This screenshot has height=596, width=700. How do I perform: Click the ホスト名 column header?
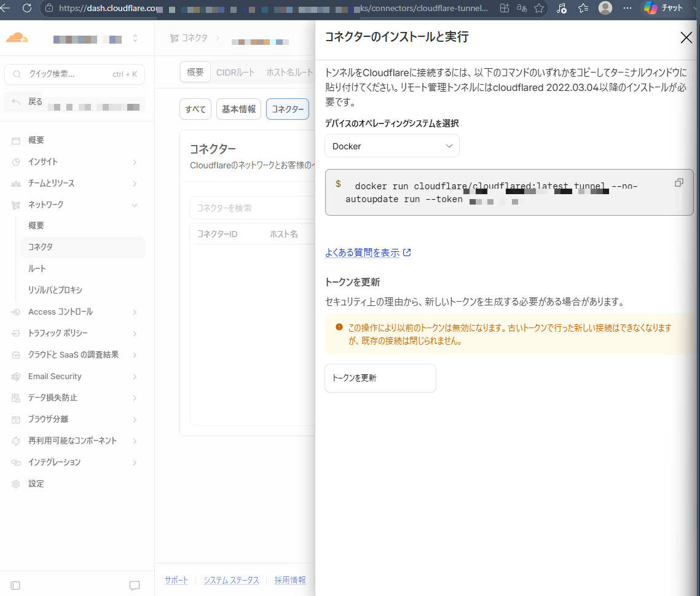(x=283, y=234)
